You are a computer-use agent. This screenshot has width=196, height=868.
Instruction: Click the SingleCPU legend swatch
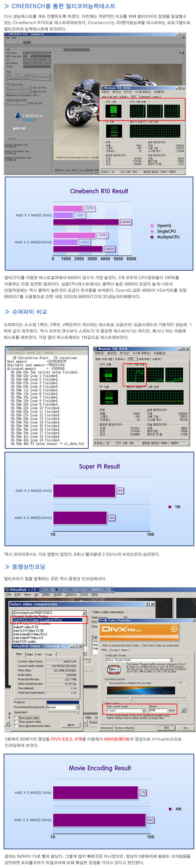tap(152, 231)
